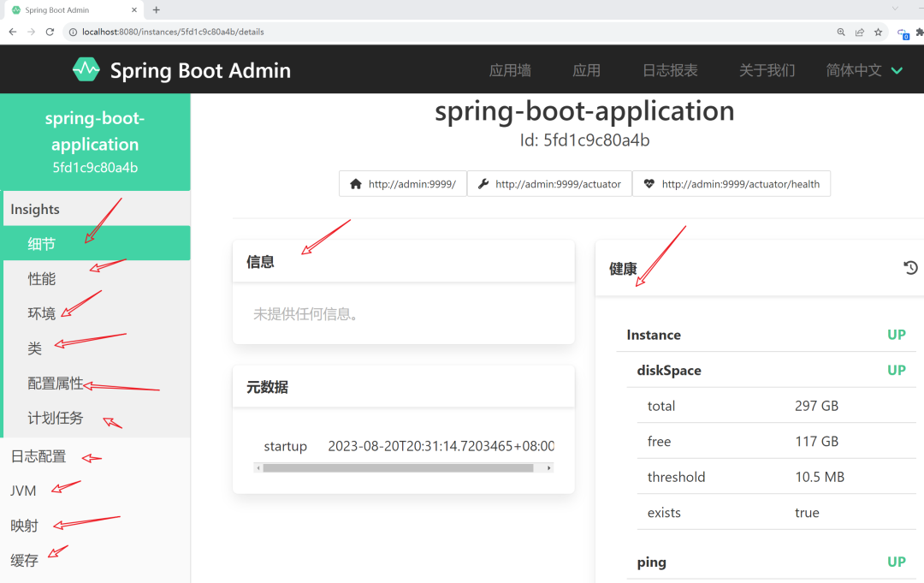Screen dimensions: 924x583
Task: Open 日志配置 in the sidebar
Action: click(96, 456)
